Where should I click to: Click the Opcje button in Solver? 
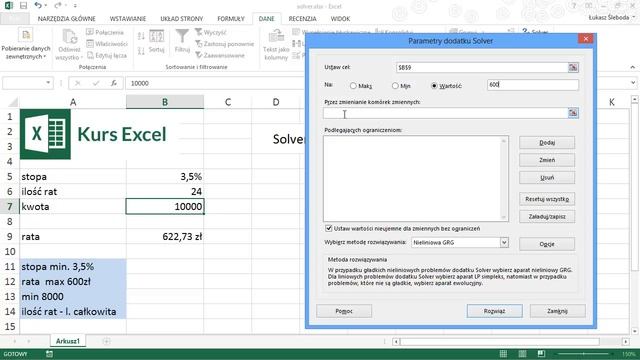coord(547,244)
